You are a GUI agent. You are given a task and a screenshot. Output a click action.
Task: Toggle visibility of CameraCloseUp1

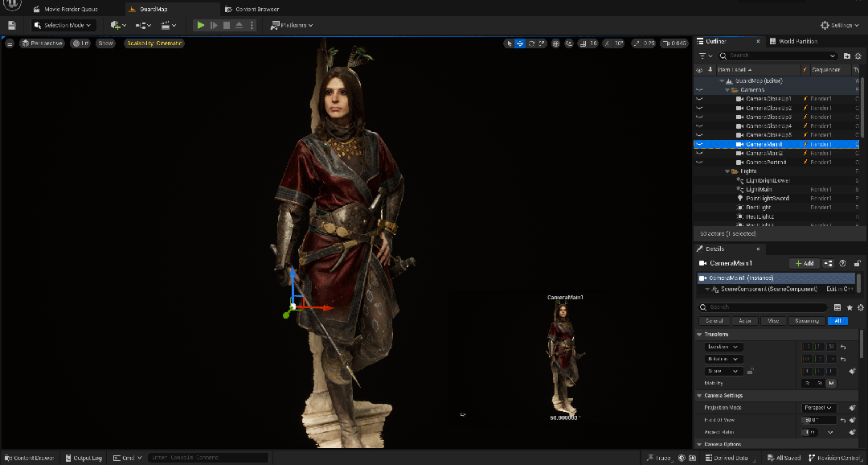pos(699,99)
